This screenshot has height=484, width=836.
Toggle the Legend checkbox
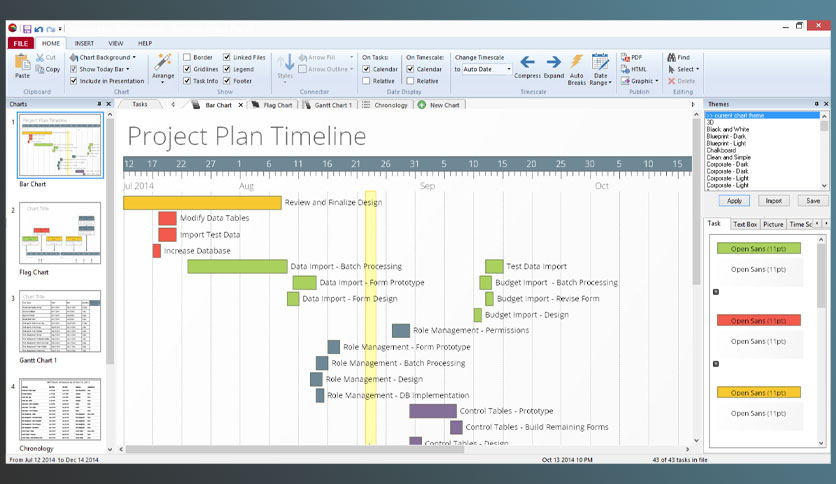(x=227, y=69)
